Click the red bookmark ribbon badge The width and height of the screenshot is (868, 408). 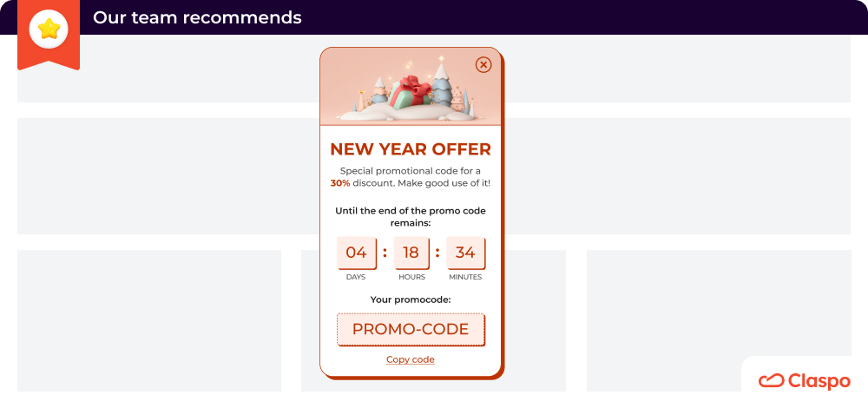coord(49,35)
